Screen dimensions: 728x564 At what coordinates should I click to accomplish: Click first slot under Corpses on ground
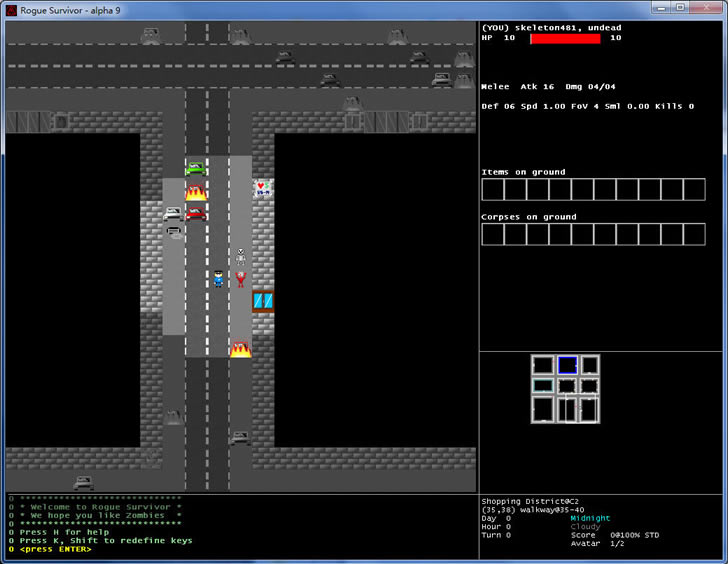tap(492, 235)
